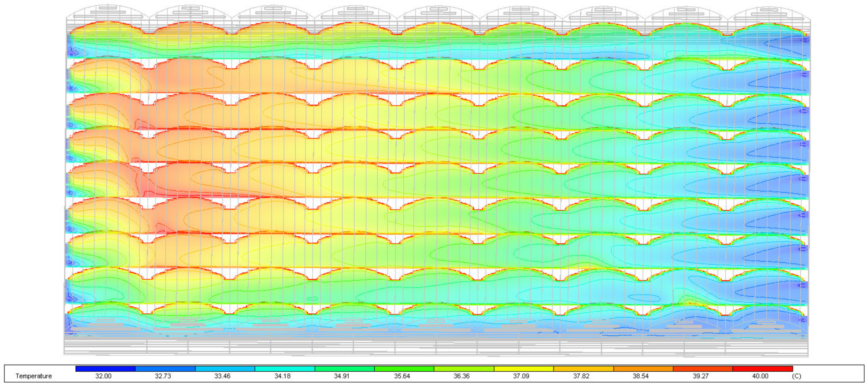Click the legend value "35.64"
The image size is (868, 386).
coord(402,376)
